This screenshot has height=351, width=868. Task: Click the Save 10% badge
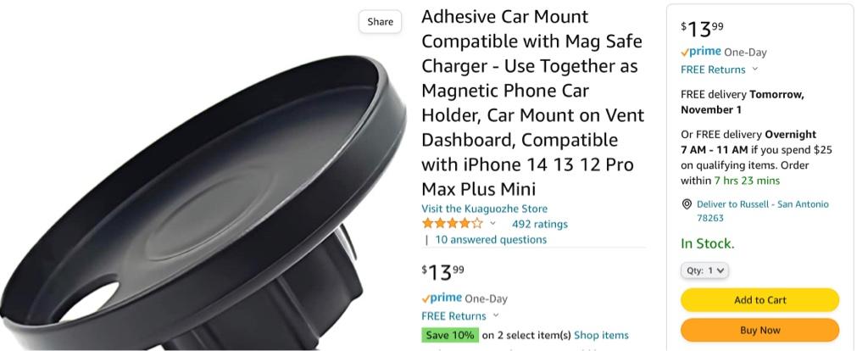[450, 335]
